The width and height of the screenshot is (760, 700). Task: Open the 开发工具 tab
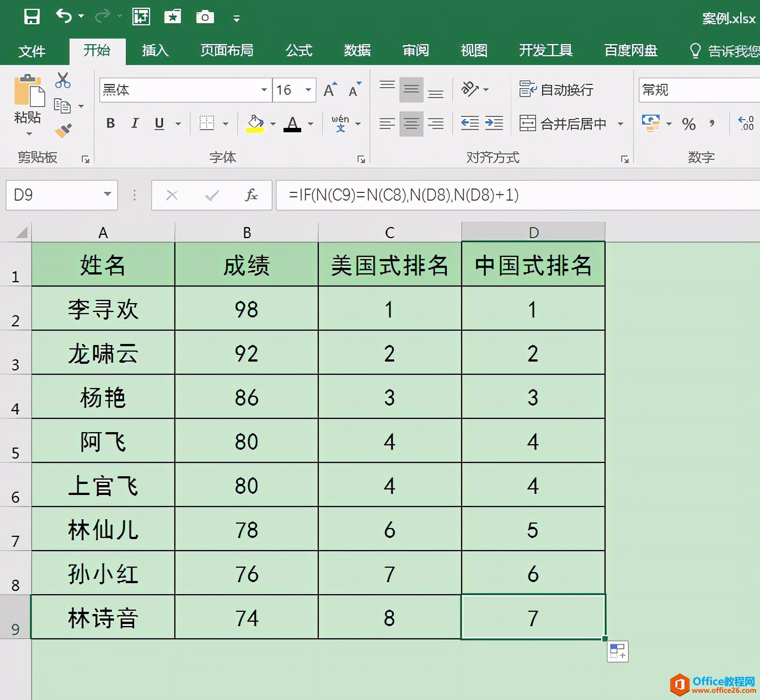(x=545, y=51)
